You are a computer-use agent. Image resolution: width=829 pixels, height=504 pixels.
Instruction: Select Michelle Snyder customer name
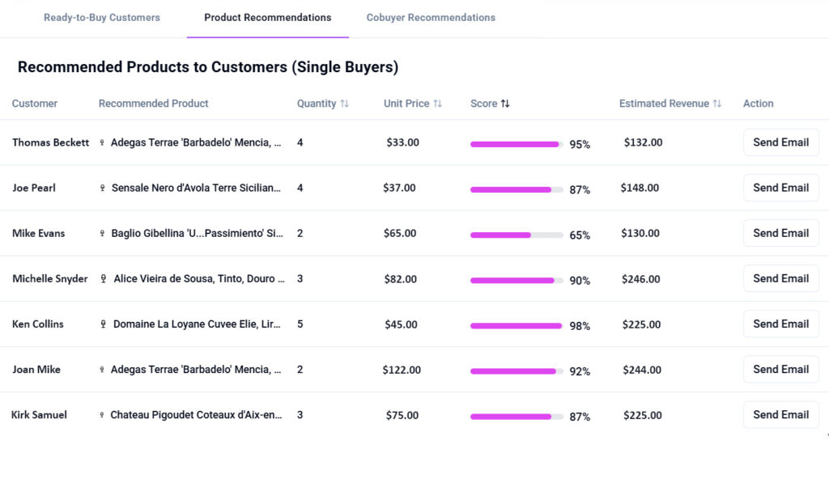pyautogui.click(x=50, y=279)
